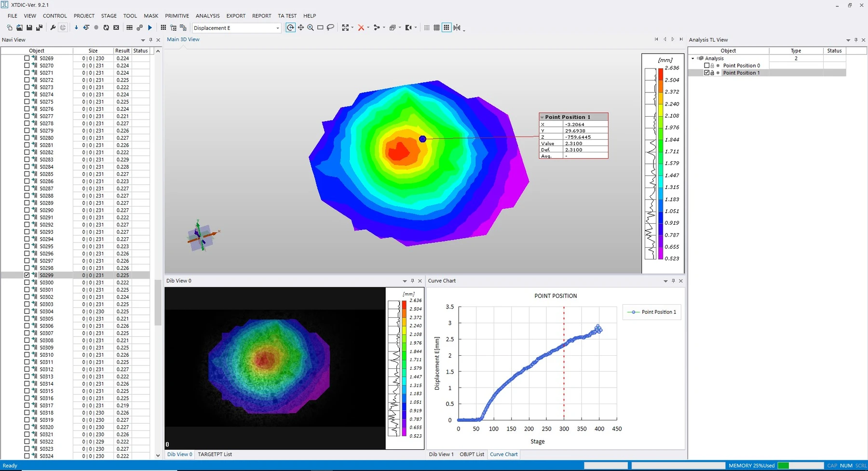Start playback with the blue play icon
This screenshot has height=471, width=868.
pos(150,28)
